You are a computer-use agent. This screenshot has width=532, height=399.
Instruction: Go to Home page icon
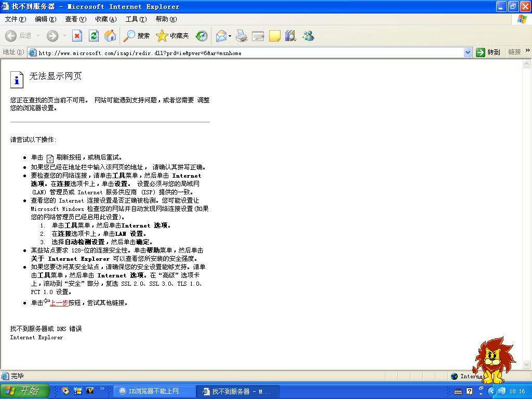click(x=110, y=36)
